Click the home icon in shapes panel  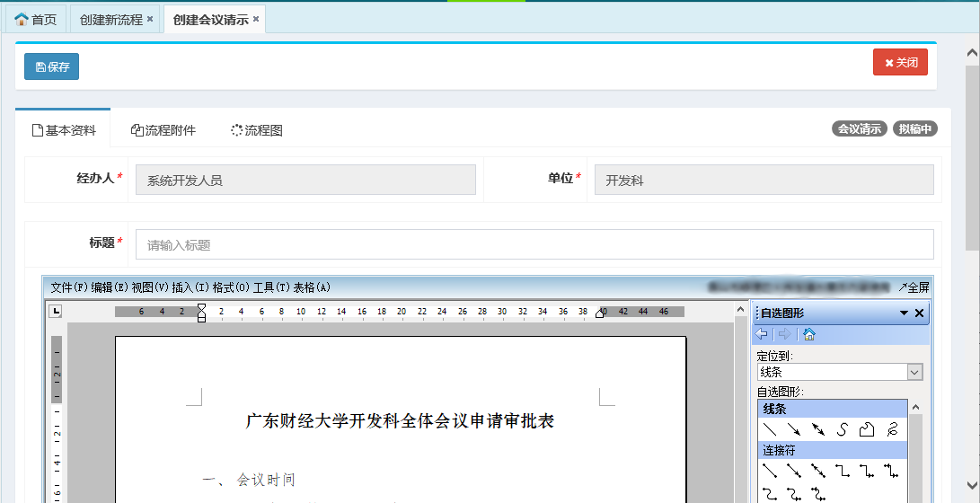[x=808, y=335]
